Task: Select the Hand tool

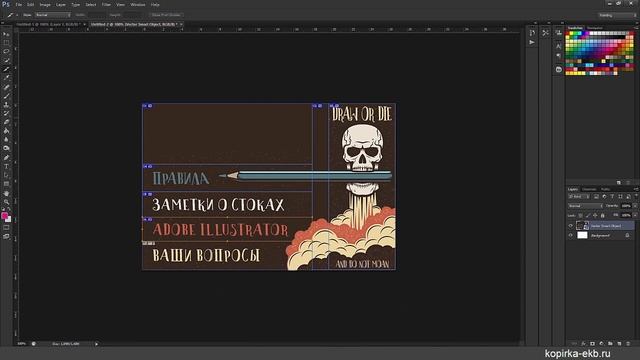Action: click(6, 193)
